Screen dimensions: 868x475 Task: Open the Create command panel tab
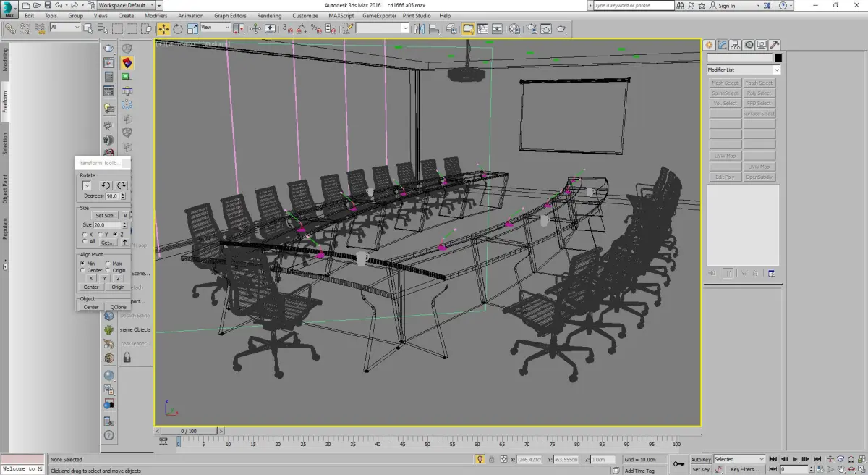click(x=710, y=45)
